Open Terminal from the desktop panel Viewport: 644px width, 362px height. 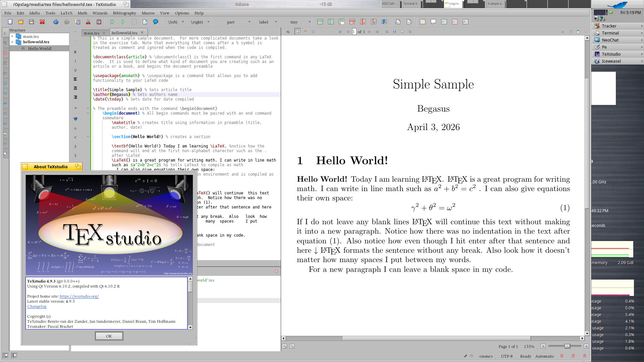click(x=618, y=33)
